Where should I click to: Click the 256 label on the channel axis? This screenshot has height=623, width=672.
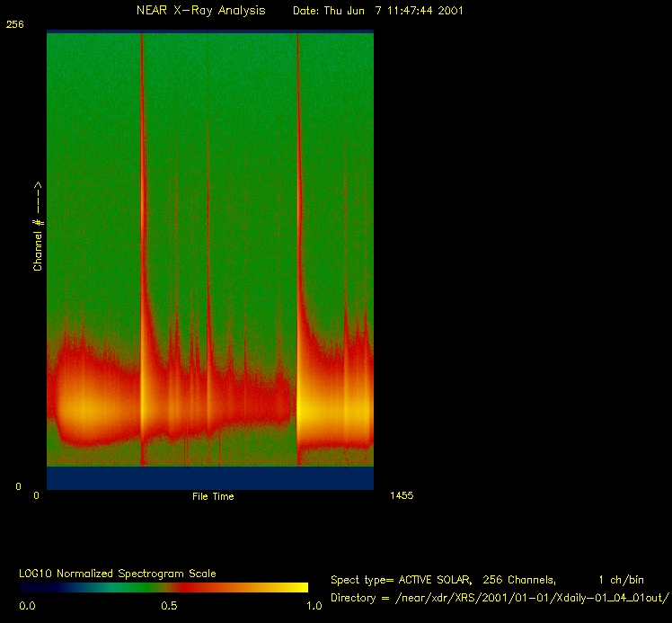(14, 25)
